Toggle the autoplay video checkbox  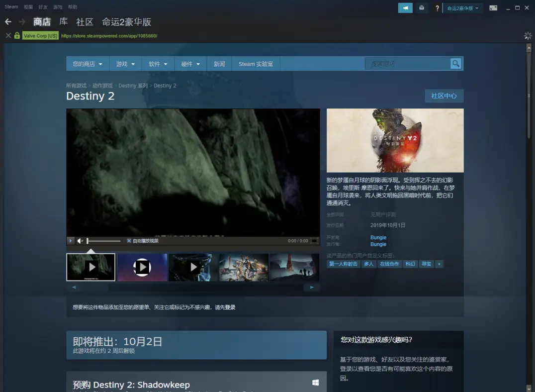click(129, 241)
